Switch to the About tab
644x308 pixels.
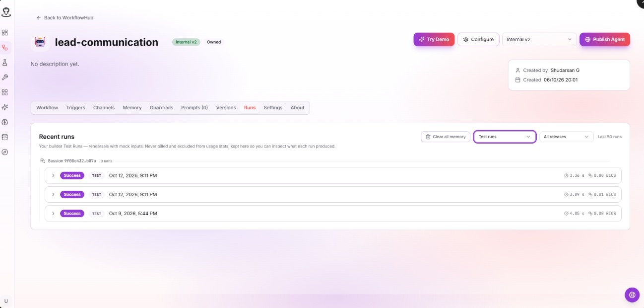(x=297, y=108)
